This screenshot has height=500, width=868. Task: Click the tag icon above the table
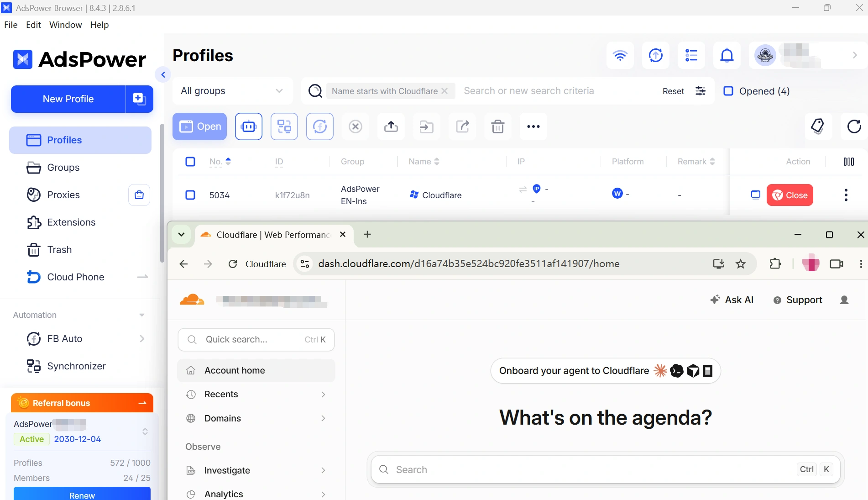[x=818, y=126]
